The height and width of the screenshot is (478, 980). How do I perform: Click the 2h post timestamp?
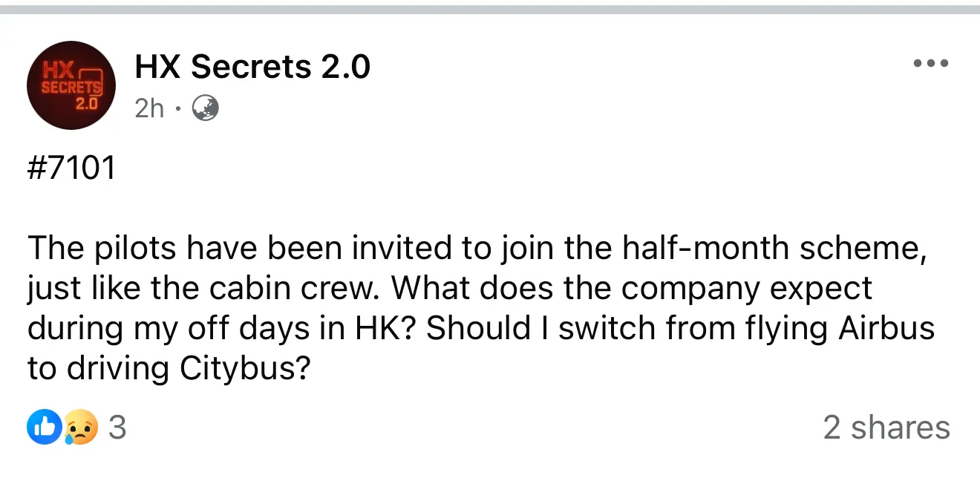[149, 110]
